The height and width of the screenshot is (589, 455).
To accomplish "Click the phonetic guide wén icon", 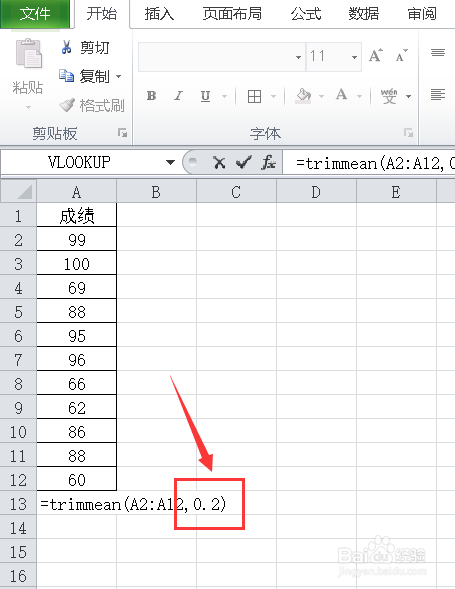I will (389, 96).
